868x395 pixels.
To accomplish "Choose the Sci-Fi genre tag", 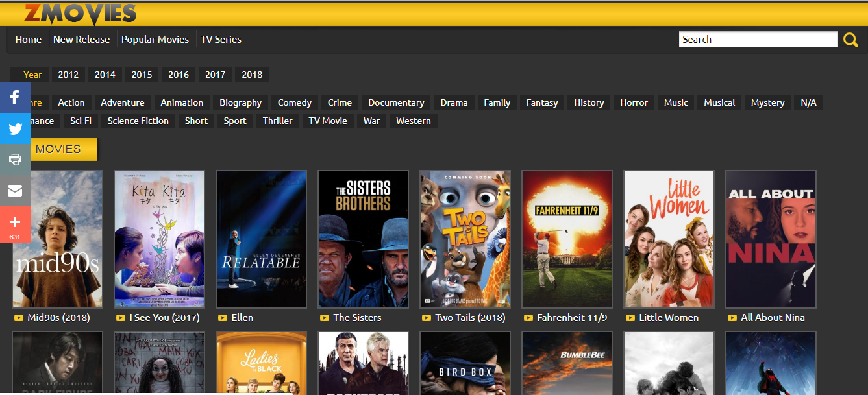I will coord(81,121).
